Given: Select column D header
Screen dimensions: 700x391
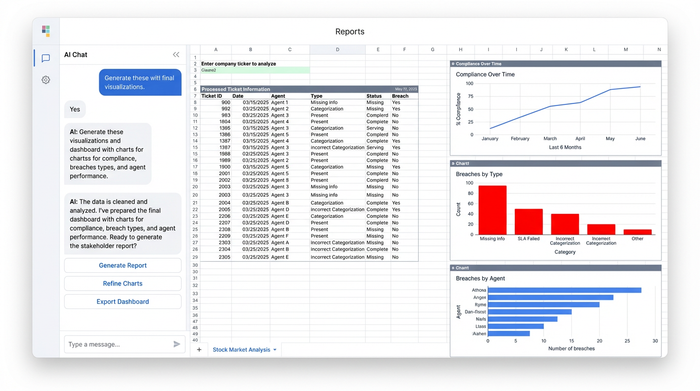Looking at the screenshot, I should (x=338, y=50).
